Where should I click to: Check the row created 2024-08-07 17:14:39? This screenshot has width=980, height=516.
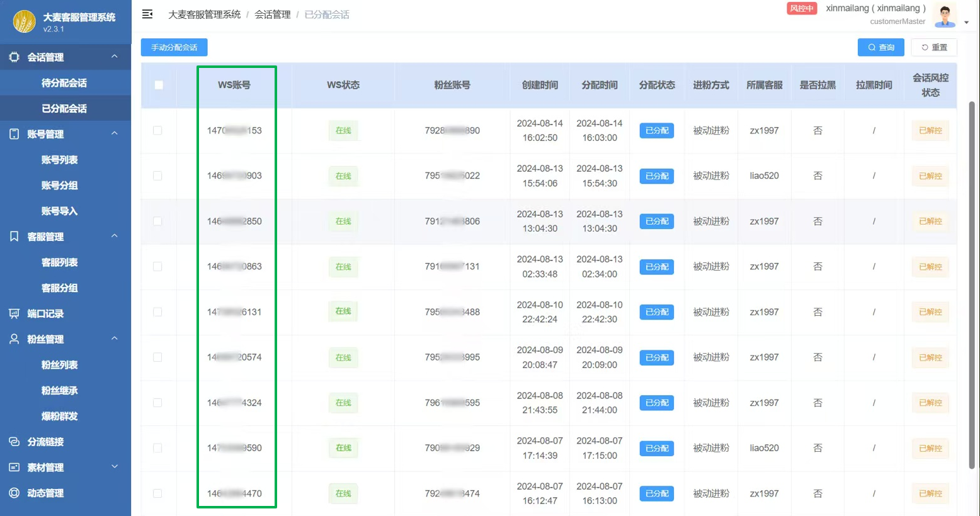[x=157, y=448]
